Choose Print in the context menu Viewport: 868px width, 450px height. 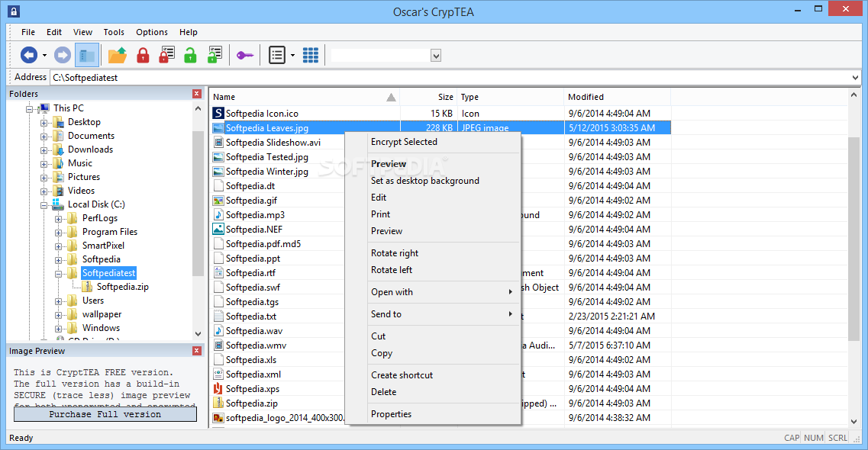click(432, 214)
